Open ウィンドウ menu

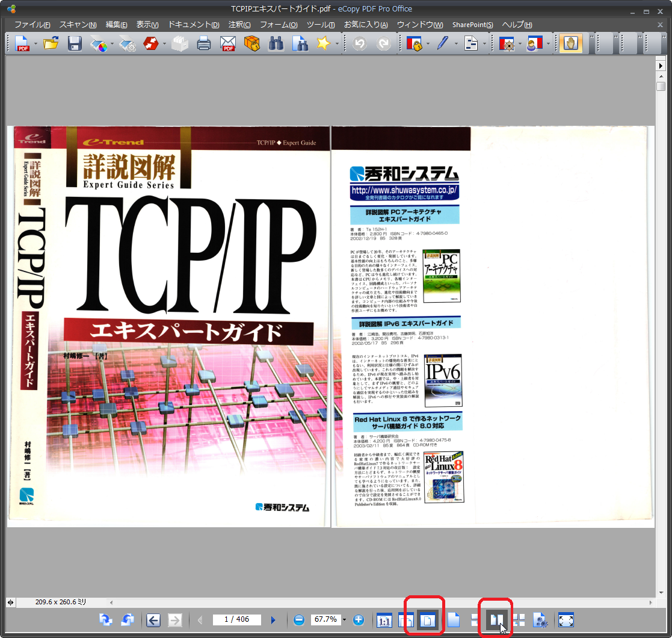click(420, 25)
